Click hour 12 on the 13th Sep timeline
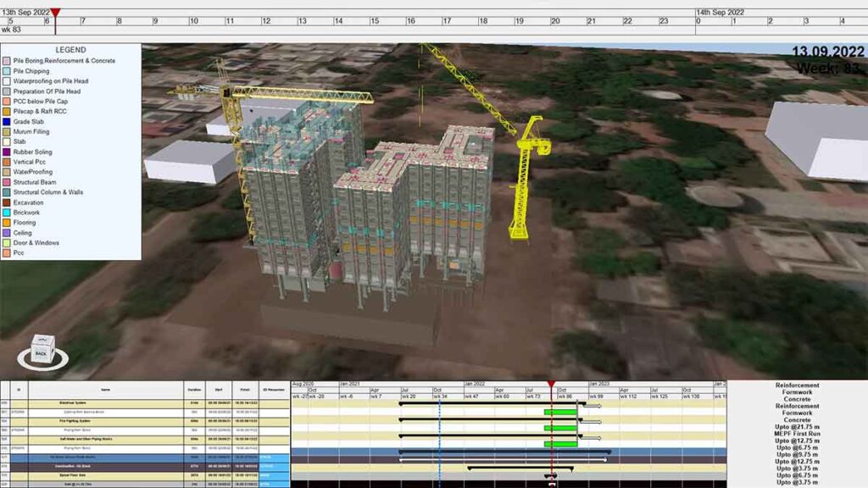 pyautogui.click(x=266, y=21)
